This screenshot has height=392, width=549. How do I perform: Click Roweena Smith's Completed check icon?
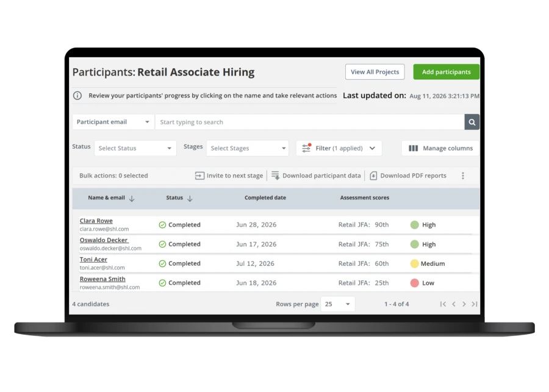tap(162, 283)
